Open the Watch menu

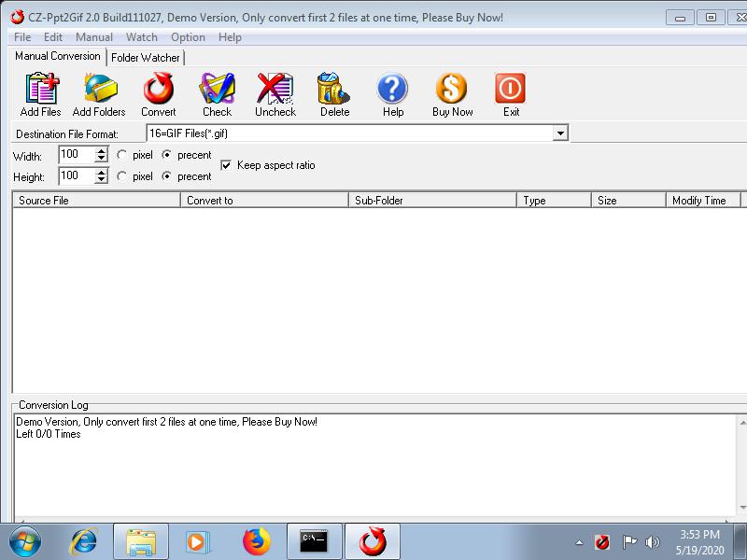[x=142, y=37]
